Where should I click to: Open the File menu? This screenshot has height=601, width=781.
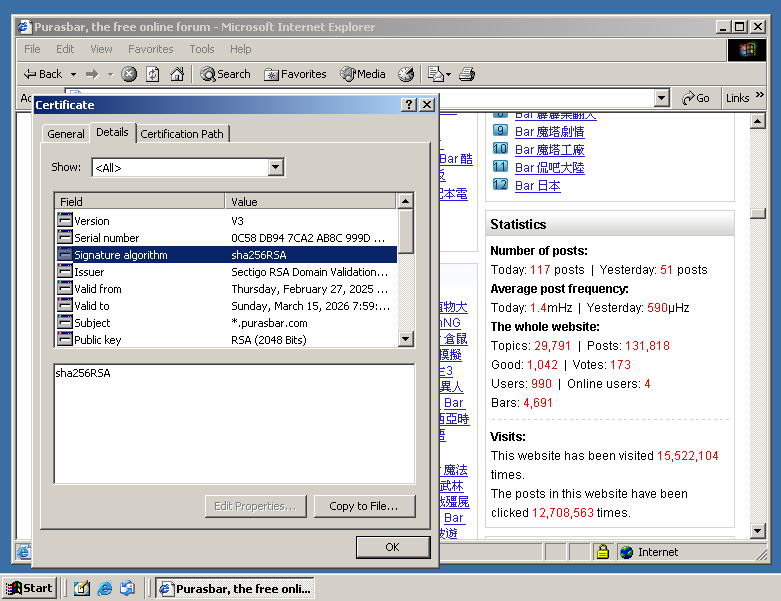[32, 49]
